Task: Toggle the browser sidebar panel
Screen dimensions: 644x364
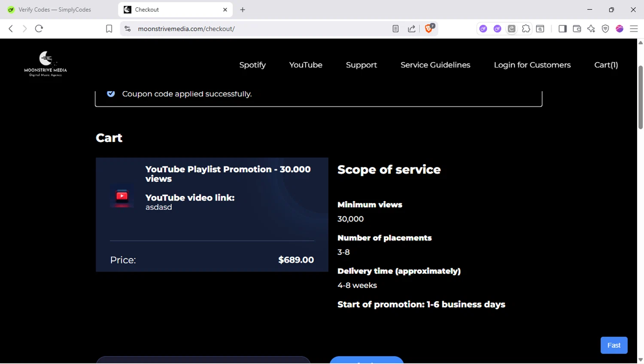Action: point(562,29)
